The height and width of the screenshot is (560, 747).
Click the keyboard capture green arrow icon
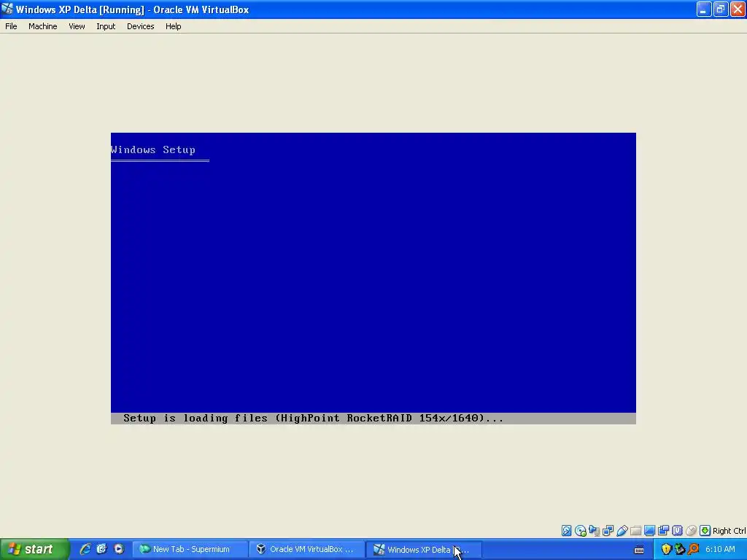coord(705,531)
